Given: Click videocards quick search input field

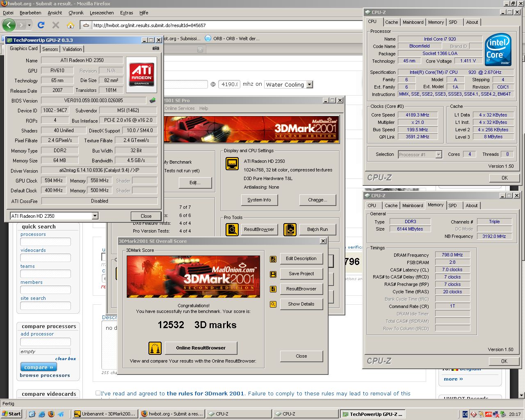Looking at the screenshot, I should click(x=46, y=258).
